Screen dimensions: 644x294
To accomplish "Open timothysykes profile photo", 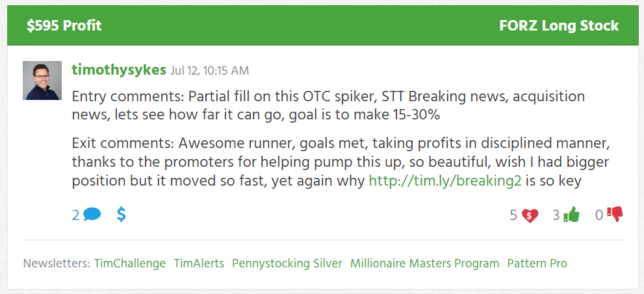I will click(42, 80).
